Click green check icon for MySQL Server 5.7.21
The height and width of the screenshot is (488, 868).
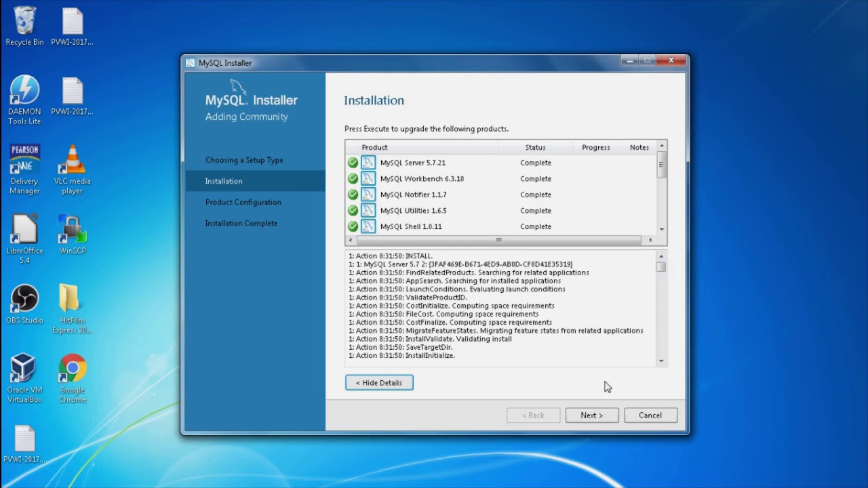353,163
